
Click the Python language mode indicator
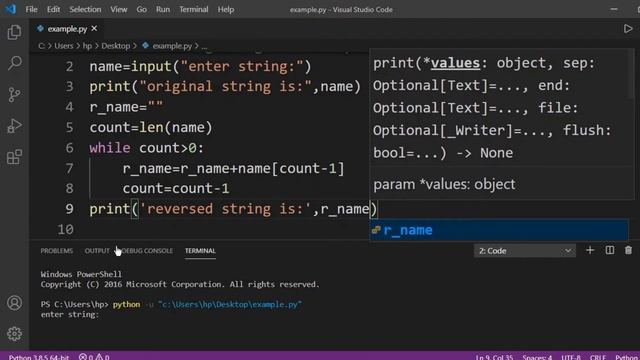click(627, 357)
